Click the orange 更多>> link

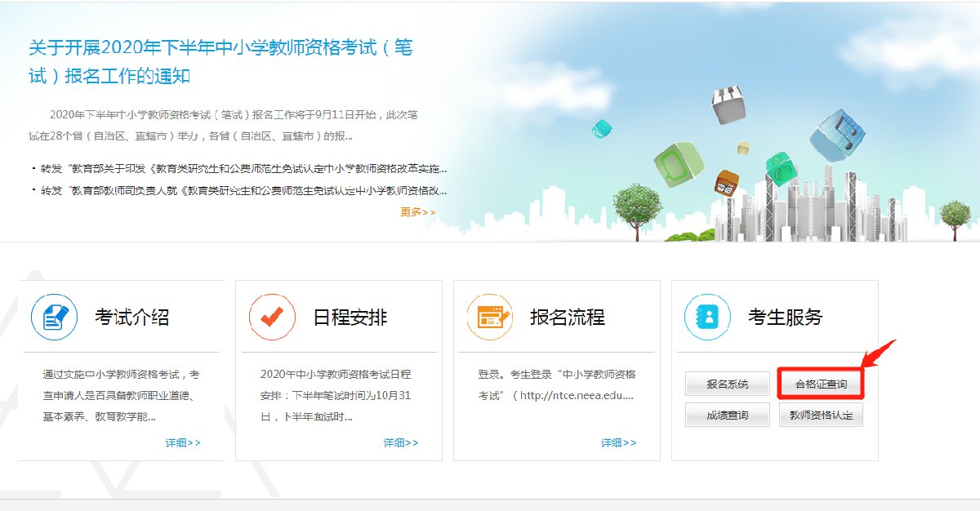(x=417, y=212)
